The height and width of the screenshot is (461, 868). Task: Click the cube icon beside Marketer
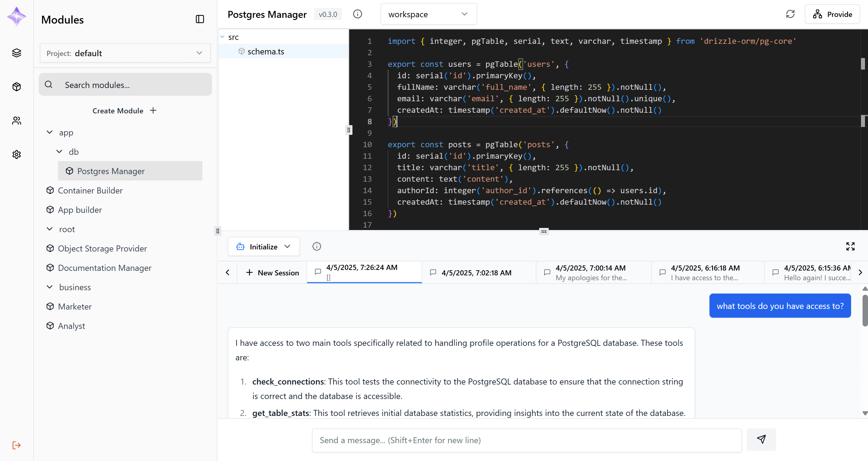[50, 306]
